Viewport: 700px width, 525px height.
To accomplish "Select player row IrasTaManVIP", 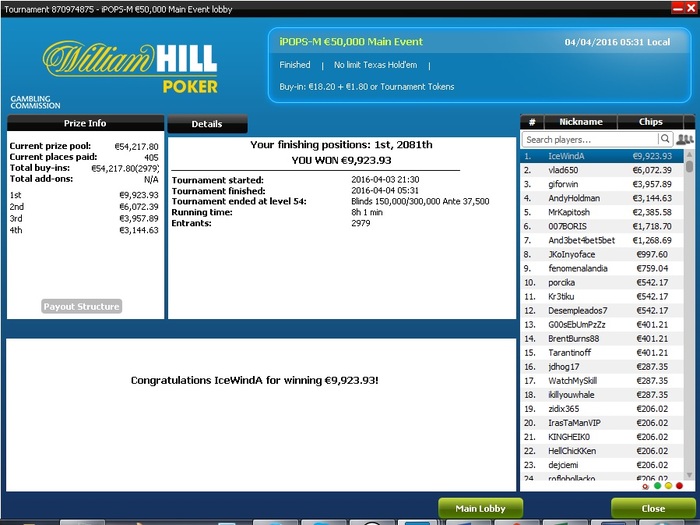I will [x=602, y=423].
